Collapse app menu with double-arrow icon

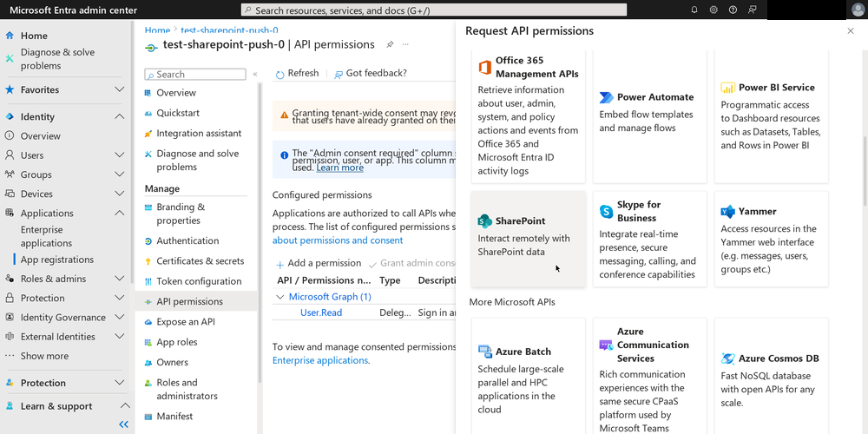255,74
